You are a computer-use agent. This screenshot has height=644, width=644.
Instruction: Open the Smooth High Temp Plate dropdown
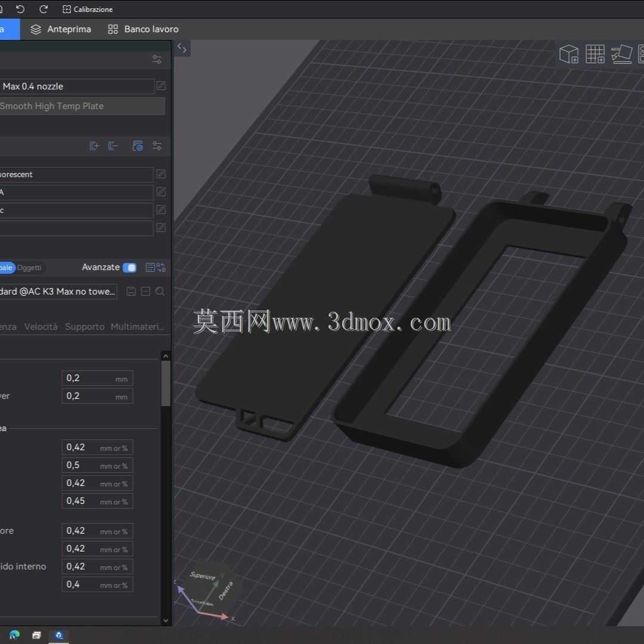pyautogui.click(x=82, y=106)
